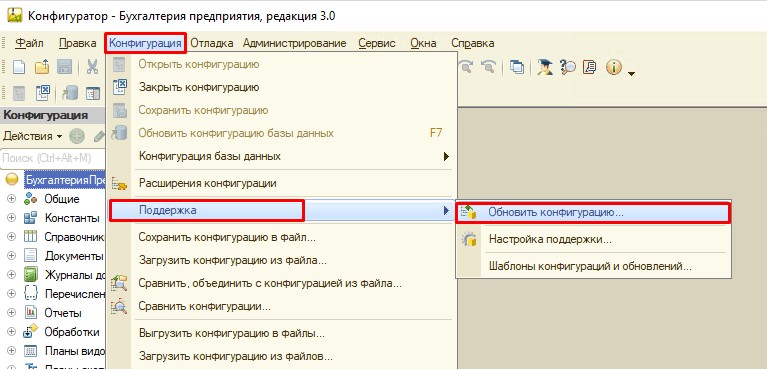Click the Open file folder toolbar icon
This screenshot has width=767, height=369.
(42, 67)
